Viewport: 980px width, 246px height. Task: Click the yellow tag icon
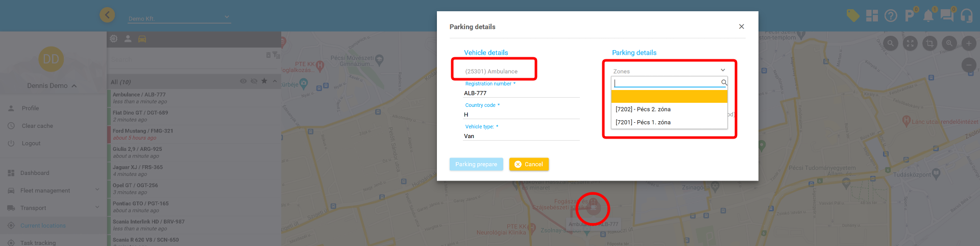click(852, 16)
